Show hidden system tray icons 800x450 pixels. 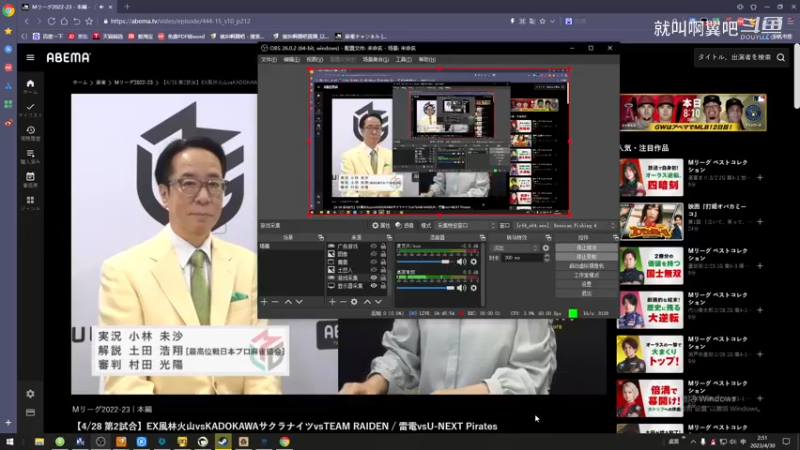[x=693, y=442]
